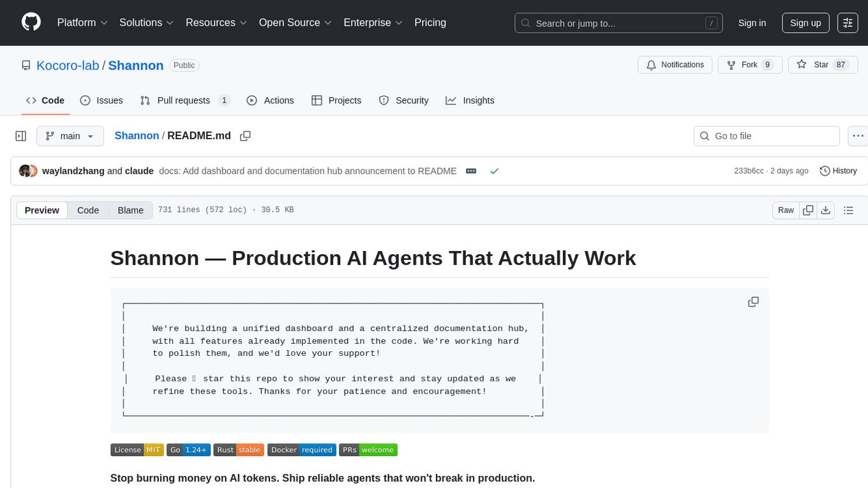Copy the announcement code block

click(753, 301)
